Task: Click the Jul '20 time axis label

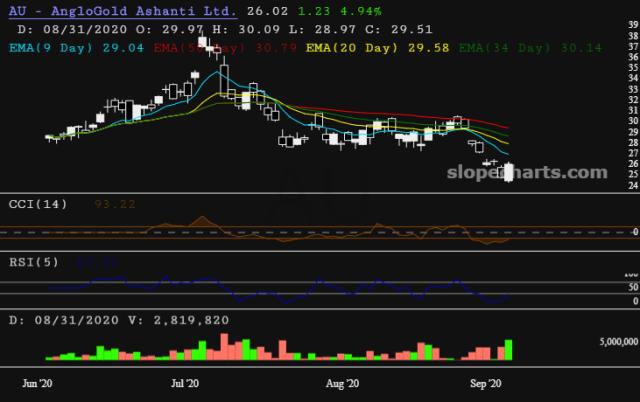Action: click(x=185, y=383)
